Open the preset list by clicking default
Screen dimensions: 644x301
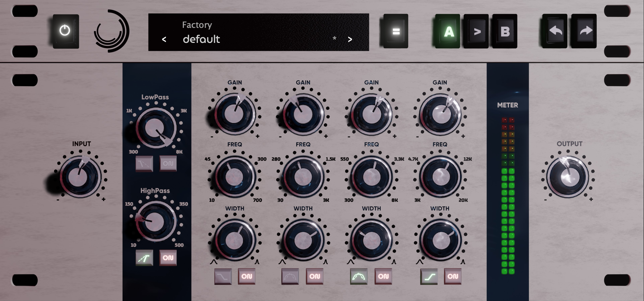tap(201, 39)
